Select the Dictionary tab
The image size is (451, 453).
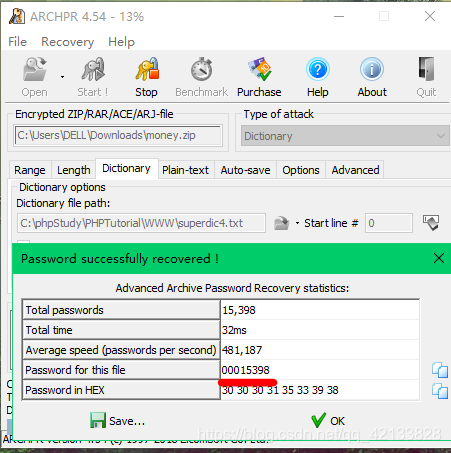[x=126, y=169]
